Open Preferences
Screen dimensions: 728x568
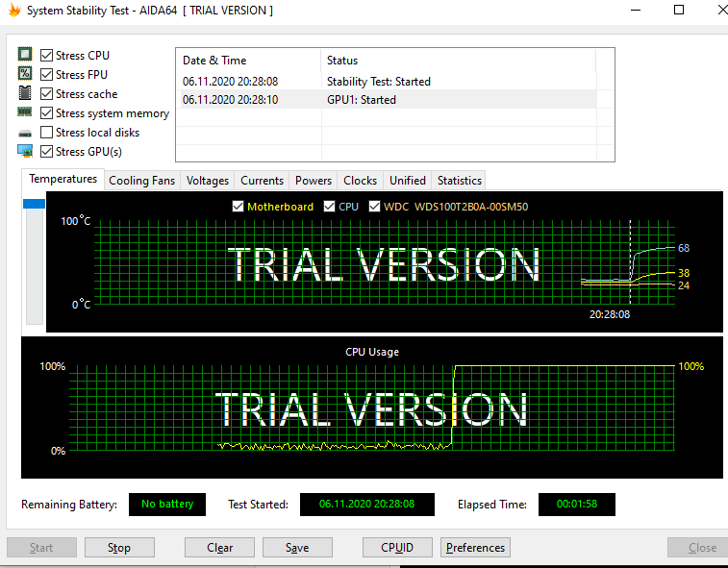pyautogui.click(x=475, y=548)
